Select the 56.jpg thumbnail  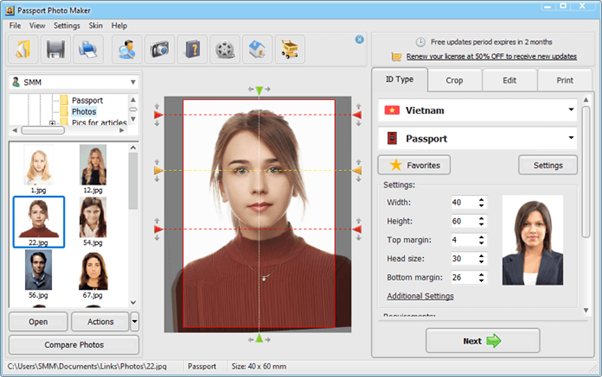point(38,274)
